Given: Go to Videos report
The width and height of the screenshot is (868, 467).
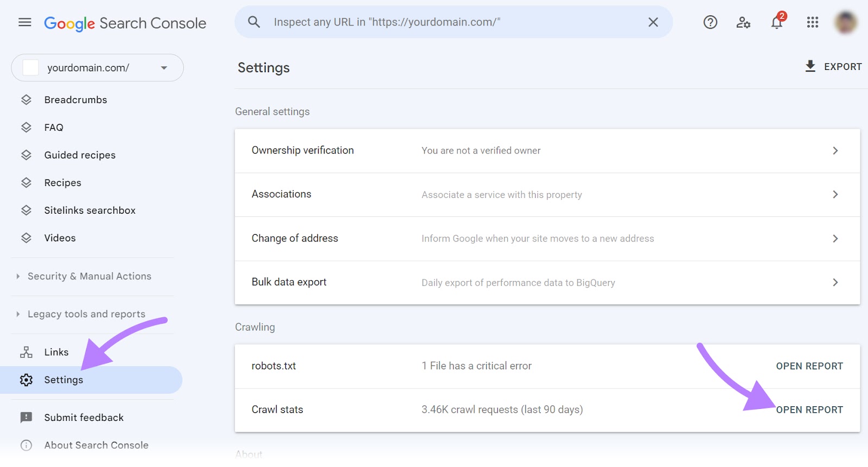Looking at the screenshot, I should point(60,238).
